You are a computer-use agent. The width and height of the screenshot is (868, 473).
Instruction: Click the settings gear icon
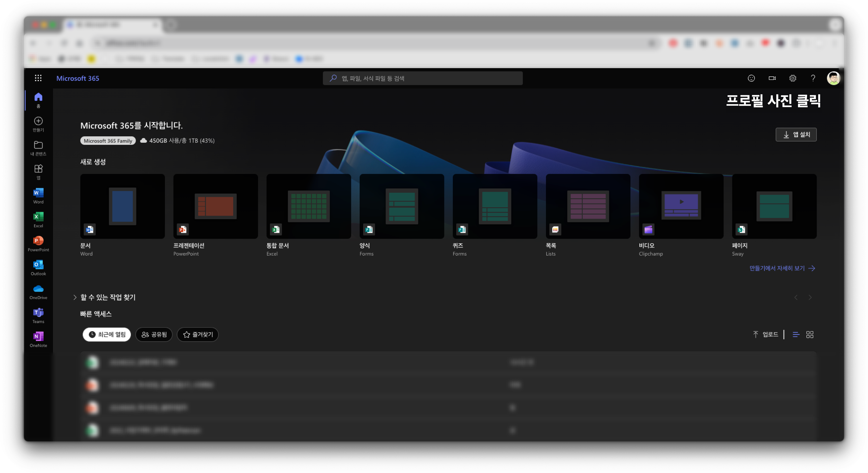792,78
